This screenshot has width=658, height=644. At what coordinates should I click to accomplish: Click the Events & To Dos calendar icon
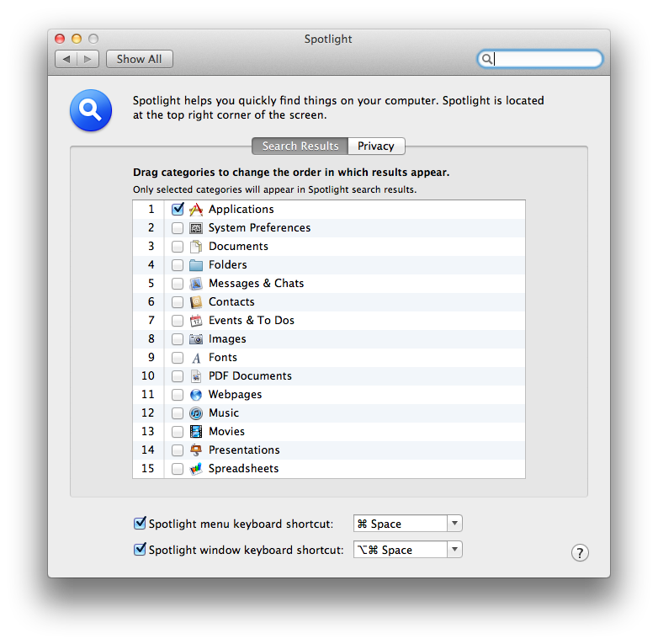196,321
